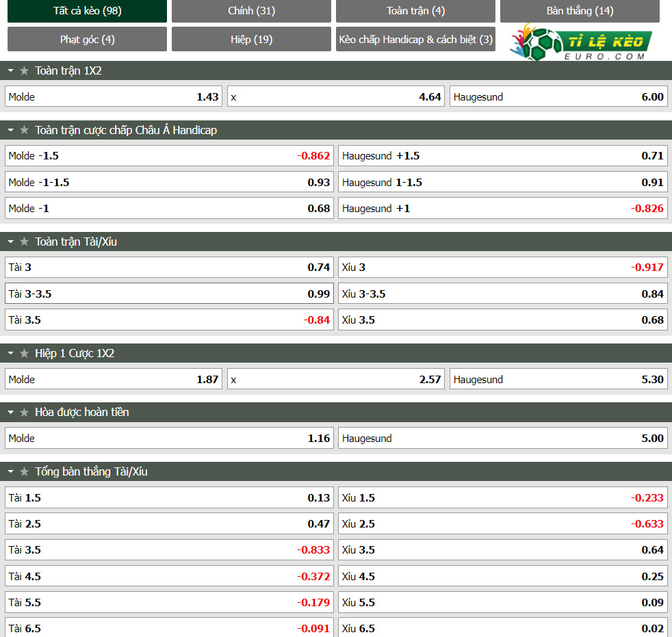Star the Hiệp 1 Cược 1X2 section
This screenshot has width=672, height=637.
coord(25,353)
